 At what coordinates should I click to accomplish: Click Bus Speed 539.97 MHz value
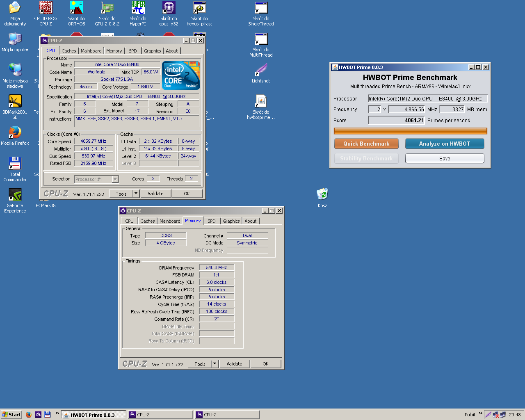pyautogui.click(x=94, y=156)
